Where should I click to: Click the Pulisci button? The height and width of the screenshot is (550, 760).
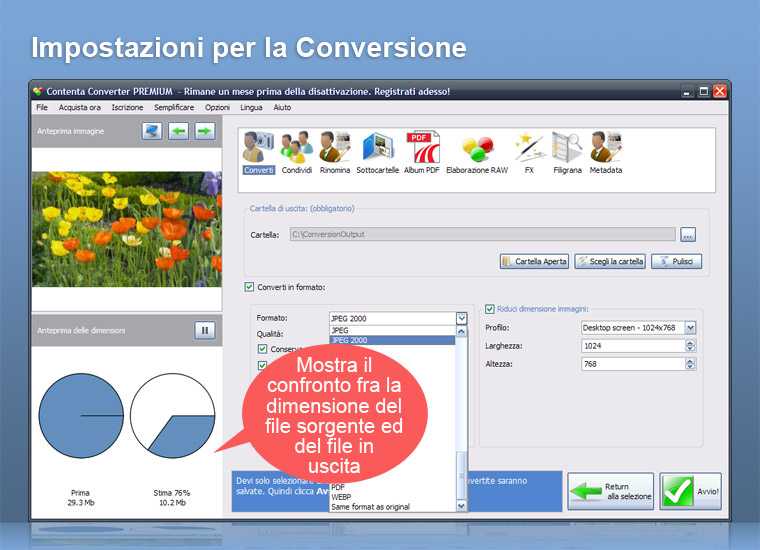[x=677, y=261]
